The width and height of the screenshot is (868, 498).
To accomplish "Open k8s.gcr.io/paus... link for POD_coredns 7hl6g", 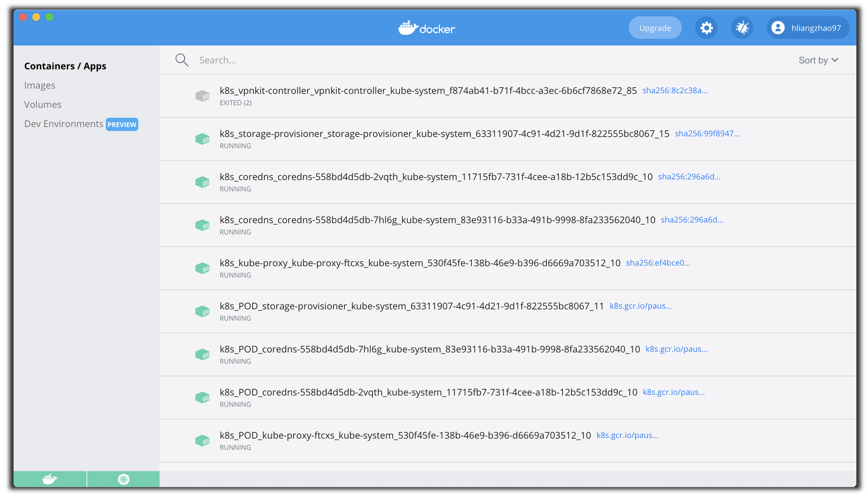I will click(x=676, y=349).
